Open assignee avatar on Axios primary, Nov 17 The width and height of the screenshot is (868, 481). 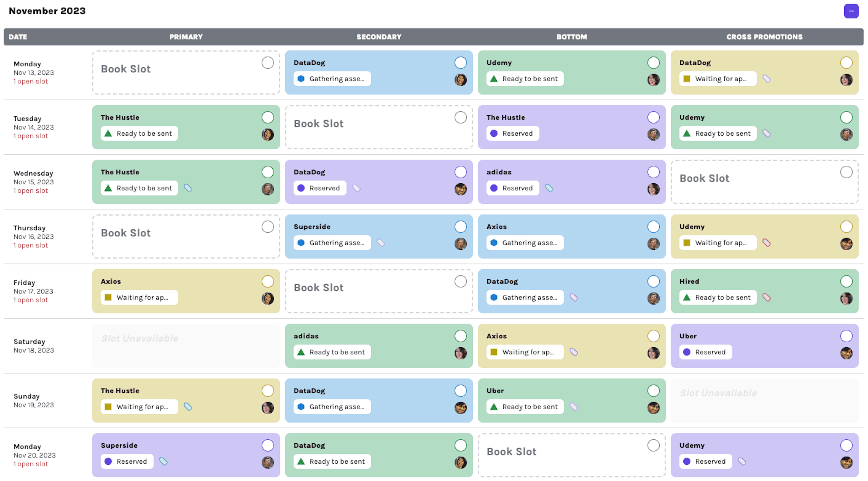268,298
